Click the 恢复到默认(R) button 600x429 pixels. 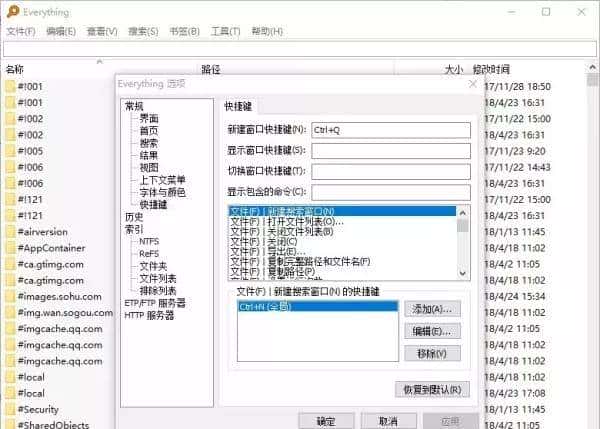[432, 390]
